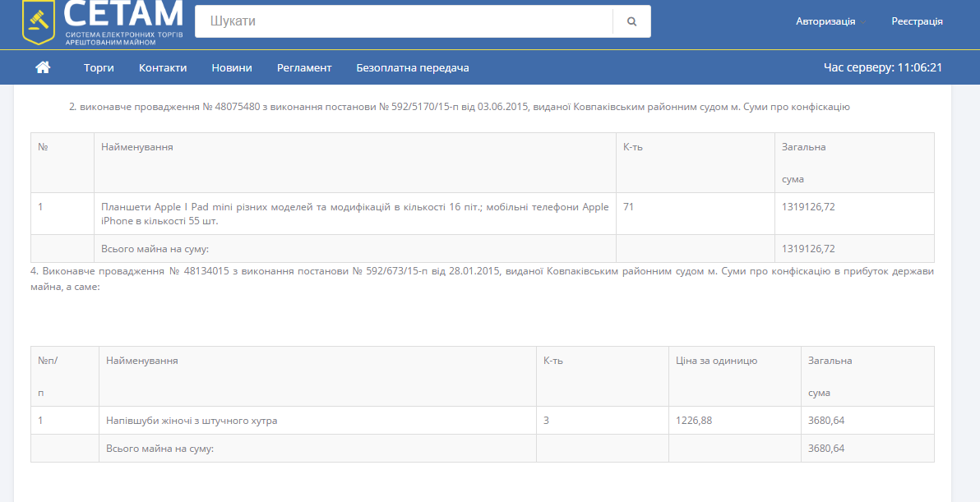
Task: Click the Ціна за одиницю column header
Action: [x=716, y=361]
